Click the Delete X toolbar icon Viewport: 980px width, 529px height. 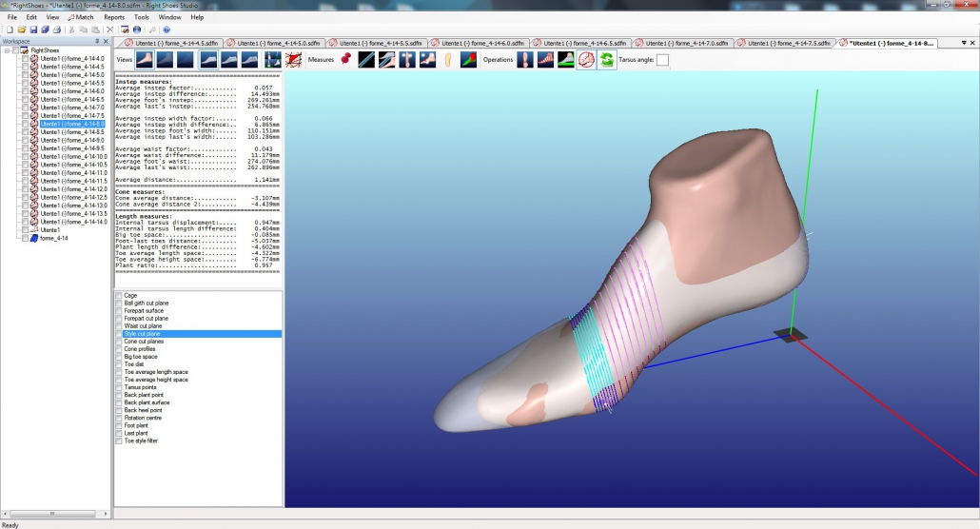[110, 29]
